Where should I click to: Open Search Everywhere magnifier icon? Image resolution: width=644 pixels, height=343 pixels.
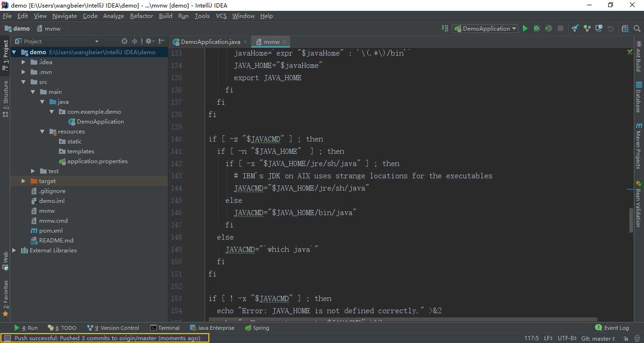(x=636, y=29)
